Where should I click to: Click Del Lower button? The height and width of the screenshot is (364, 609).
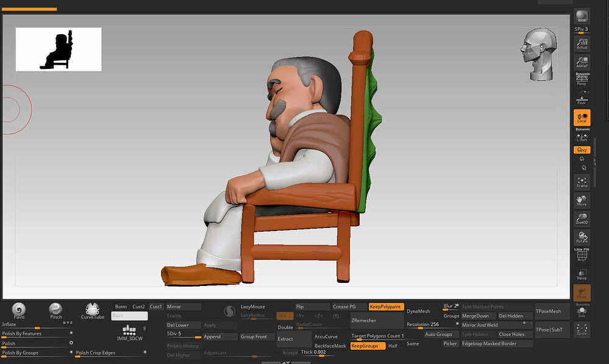(x=183, y=325)
